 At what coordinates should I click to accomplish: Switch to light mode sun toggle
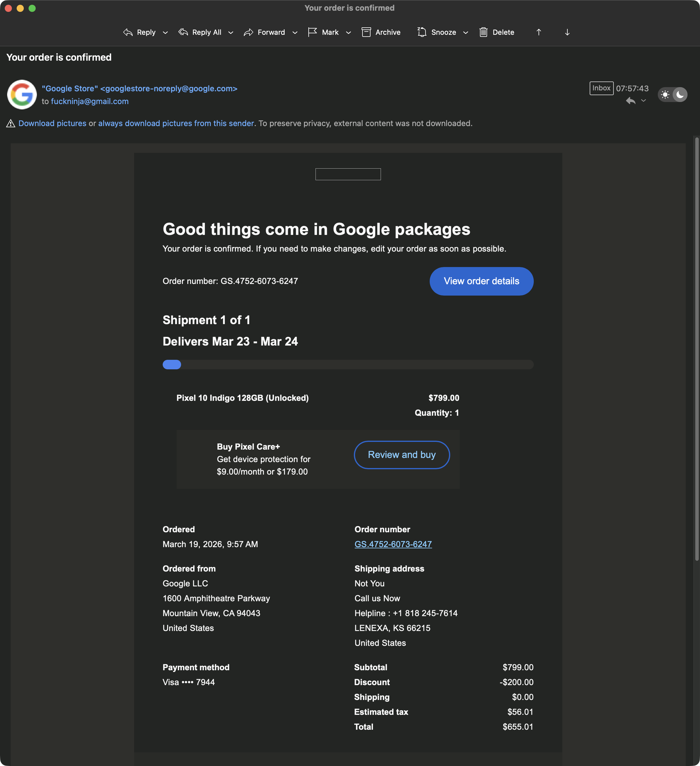665,95
